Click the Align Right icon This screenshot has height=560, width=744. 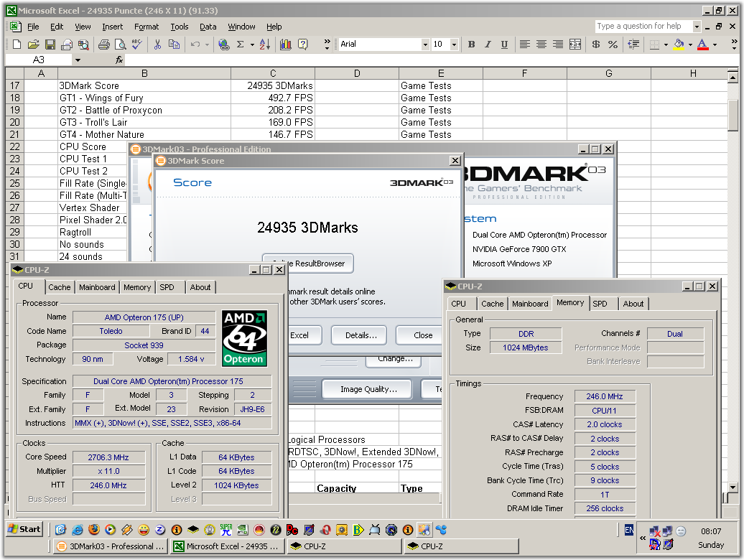click(x=558, y=45)
